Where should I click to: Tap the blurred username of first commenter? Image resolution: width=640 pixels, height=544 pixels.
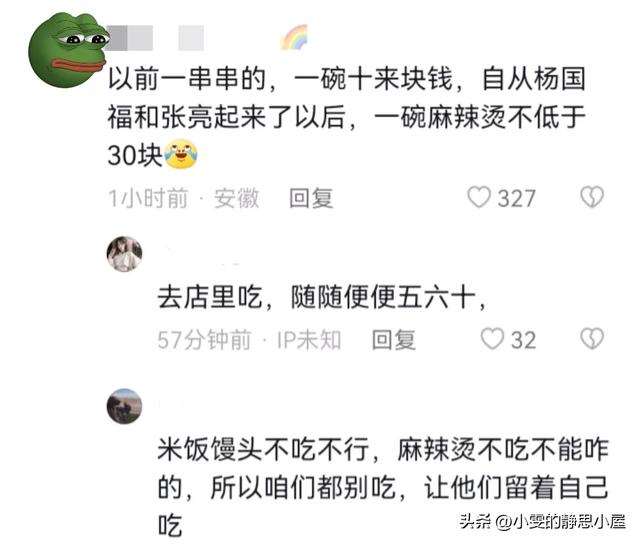tap(156, 38)
